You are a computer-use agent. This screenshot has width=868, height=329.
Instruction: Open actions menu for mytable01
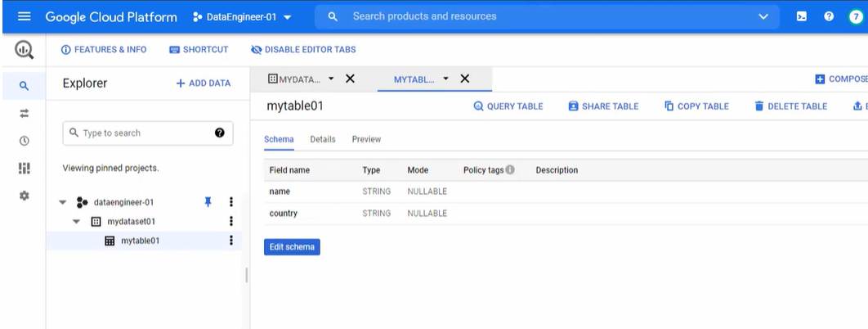coord(231,241)
